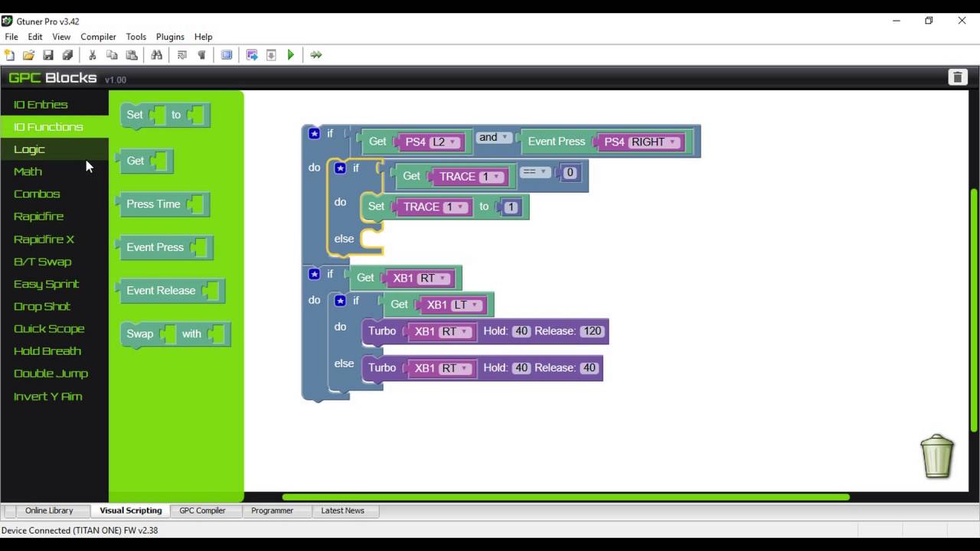This screenshot has width=980, height=551.
Task: Click the blue-arrow device monitor icon
Action: click(x=252, y=55)
